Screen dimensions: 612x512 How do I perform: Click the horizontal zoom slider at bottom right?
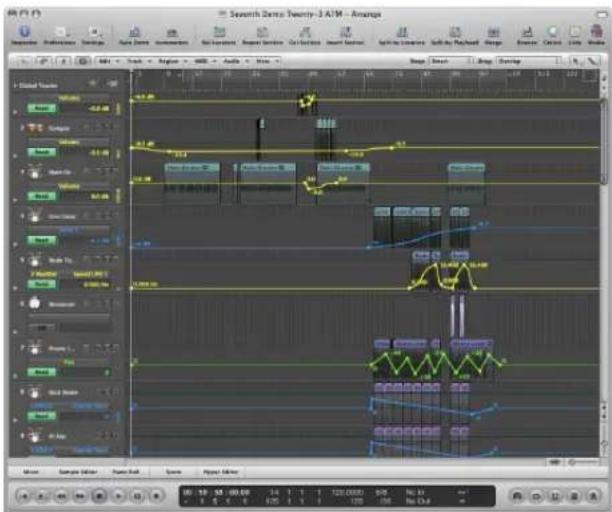(584, 462)
